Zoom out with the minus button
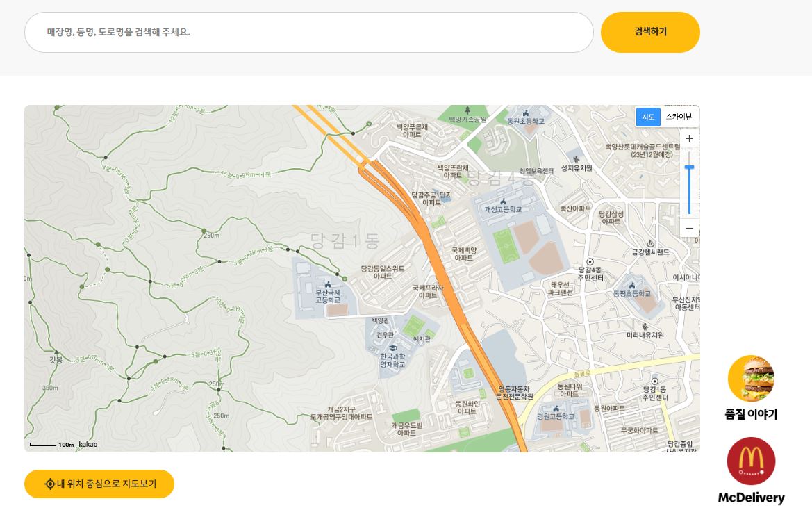Image resolution: width=812 pixels, height=517 pixels. pos(689,229)
